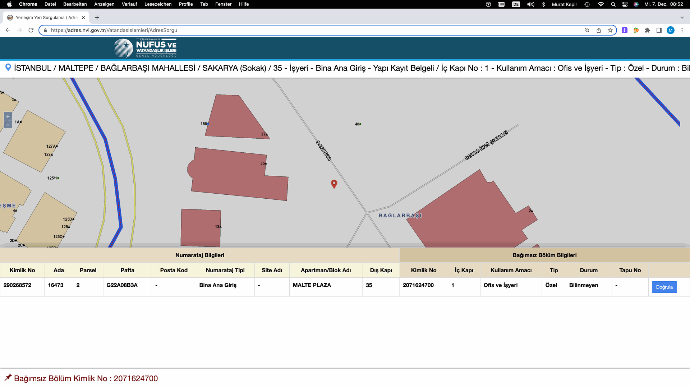The height and width of the screenshot is (388, 690).
Task: Click the address bar URL field
Action: point(315,30)
